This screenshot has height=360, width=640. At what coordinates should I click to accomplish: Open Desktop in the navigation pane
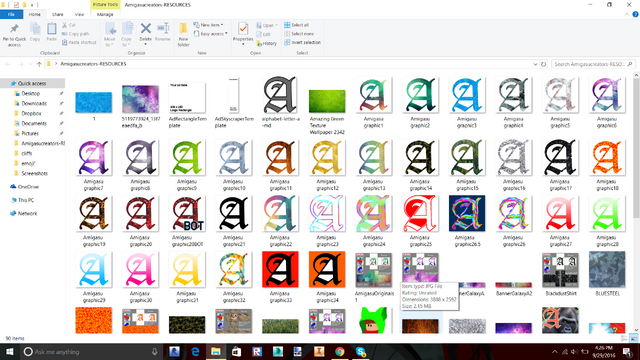[x=32, y=93]
